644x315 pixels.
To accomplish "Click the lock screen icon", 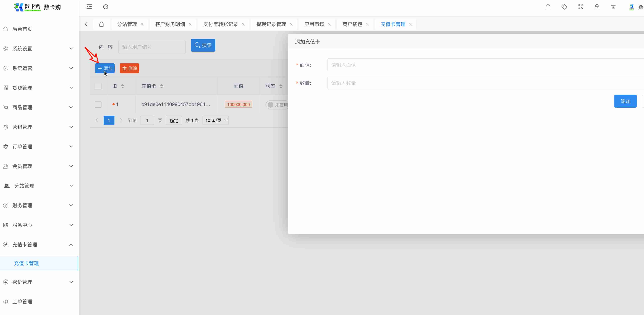I will 597,7.
